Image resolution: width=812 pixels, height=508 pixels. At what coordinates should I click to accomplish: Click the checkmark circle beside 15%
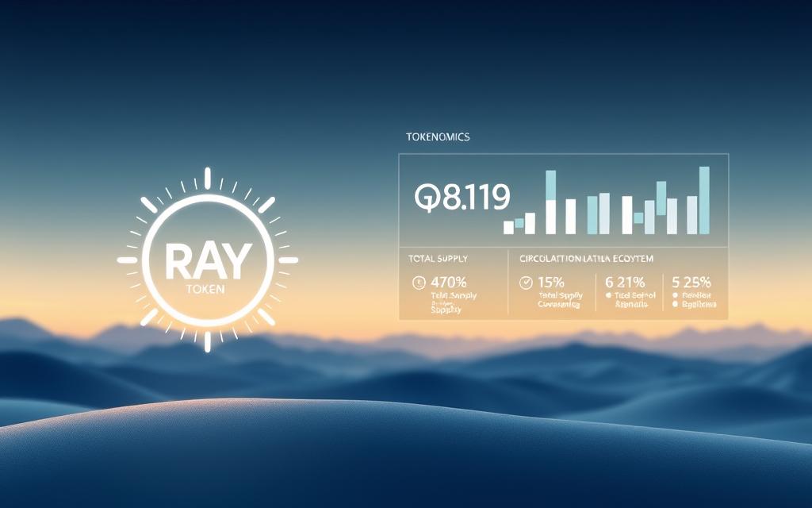[x=524, y=282]
